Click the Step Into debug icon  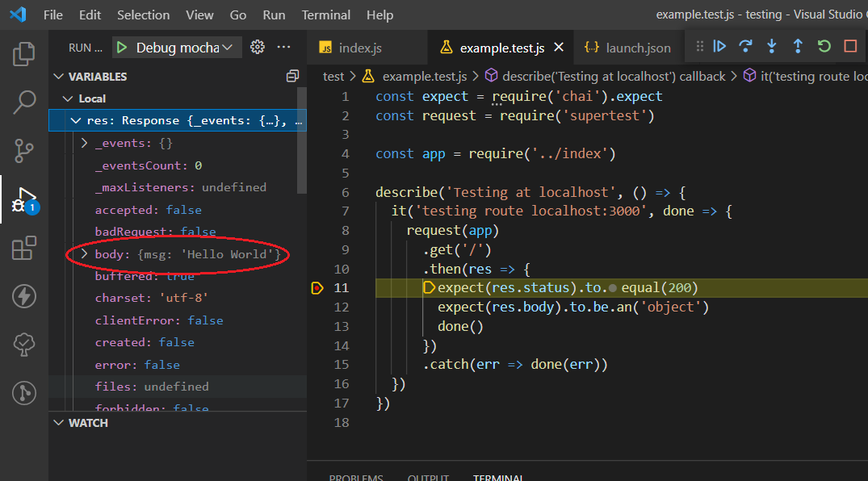tap(771, 47)
